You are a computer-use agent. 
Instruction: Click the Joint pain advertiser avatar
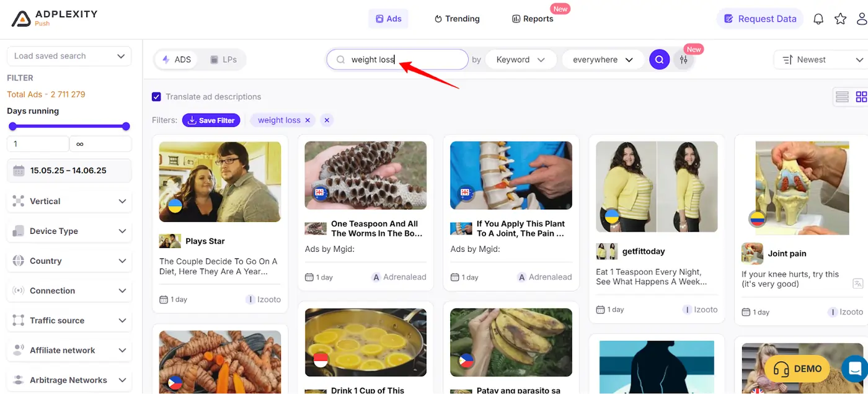752,253
